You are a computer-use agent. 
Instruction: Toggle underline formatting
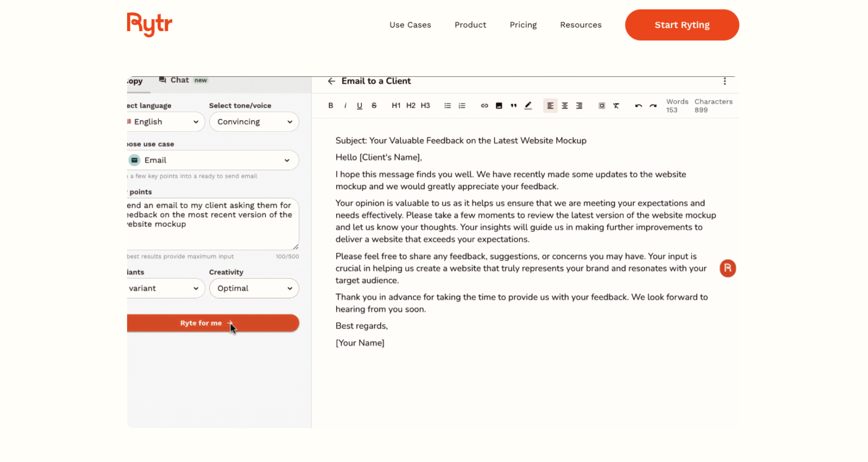[x=359, y=105]
